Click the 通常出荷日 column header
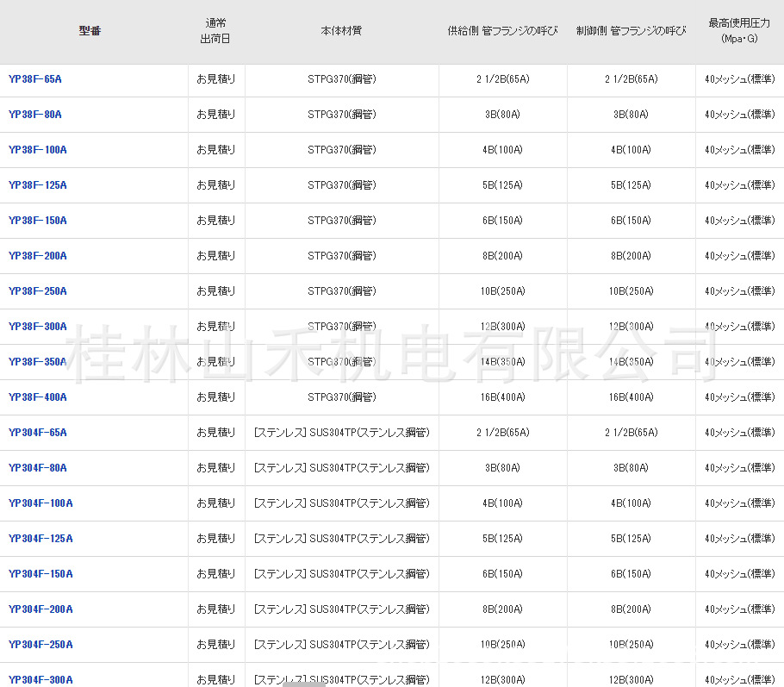784x687 pixels. 215,30
